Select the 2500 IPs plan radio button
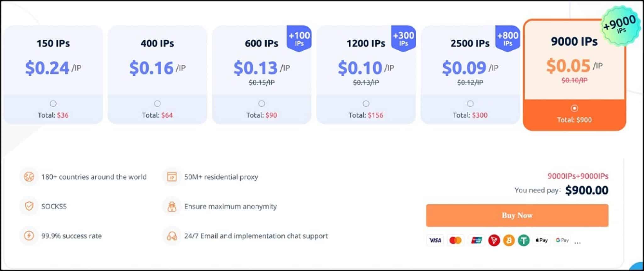Image resolution: width=644 pixels, height=271 pixels. click(x=470, y=103)
